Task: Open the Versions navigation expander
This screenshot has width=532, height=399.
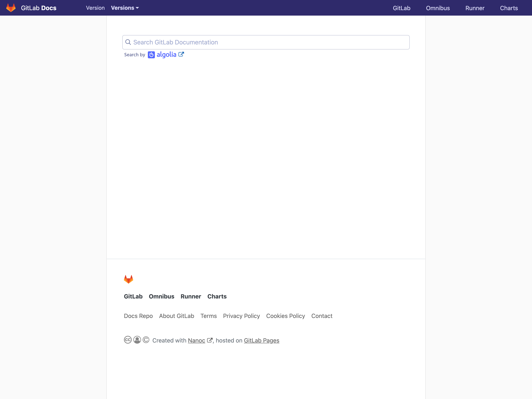Action: click(124, 8)
